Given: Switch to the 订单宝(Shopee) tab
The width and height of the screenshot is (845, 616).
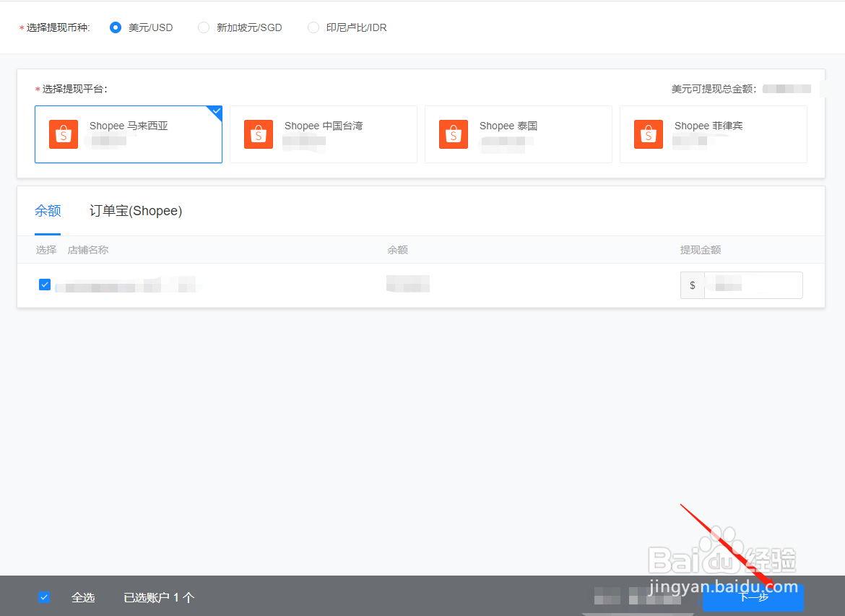Looking at the screenshot, I should pyautogui.click(x=136, y=211).
